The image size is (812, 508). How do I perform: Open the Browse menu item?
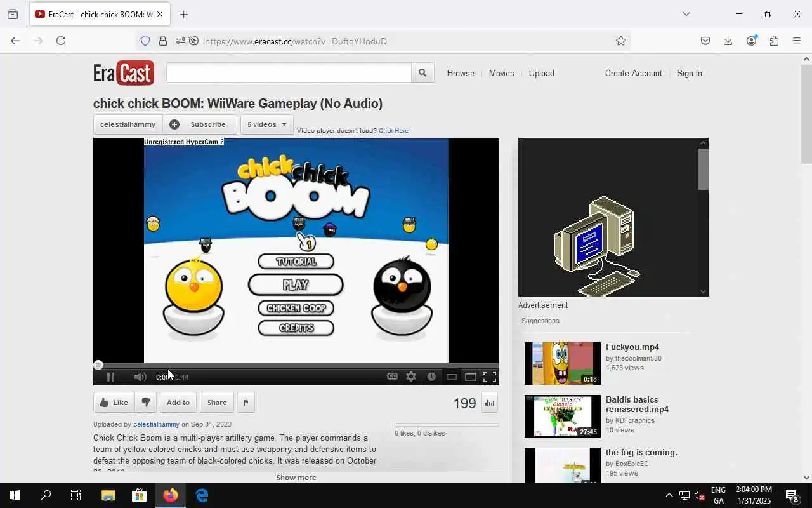[x=461, y=73]
